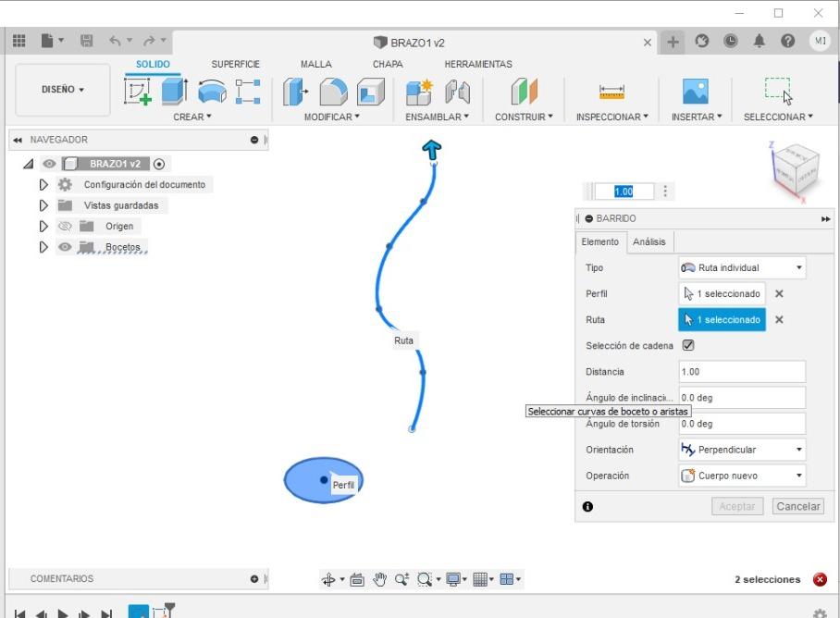
Task: Open the Help question mark
Action: (787, 41)
